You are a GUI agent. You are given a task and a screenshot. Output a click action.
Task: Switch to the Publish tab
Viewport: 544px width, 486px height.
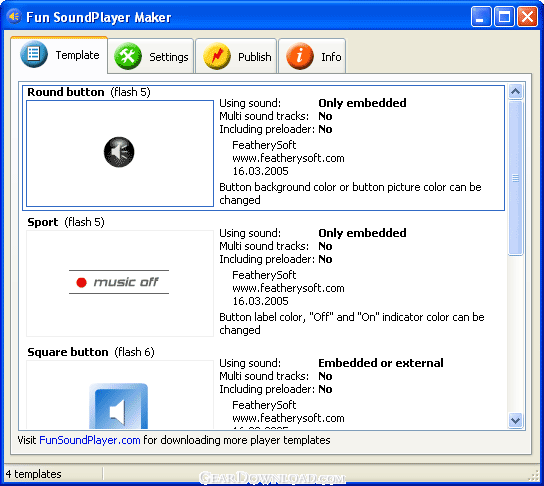click(236, 56)
